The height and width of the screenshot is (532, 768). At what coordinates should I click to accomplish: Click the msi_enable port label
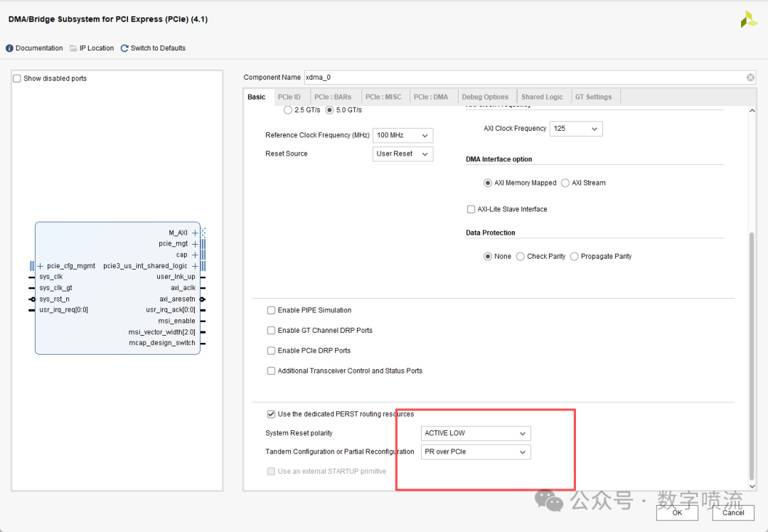tap(177, 321)
